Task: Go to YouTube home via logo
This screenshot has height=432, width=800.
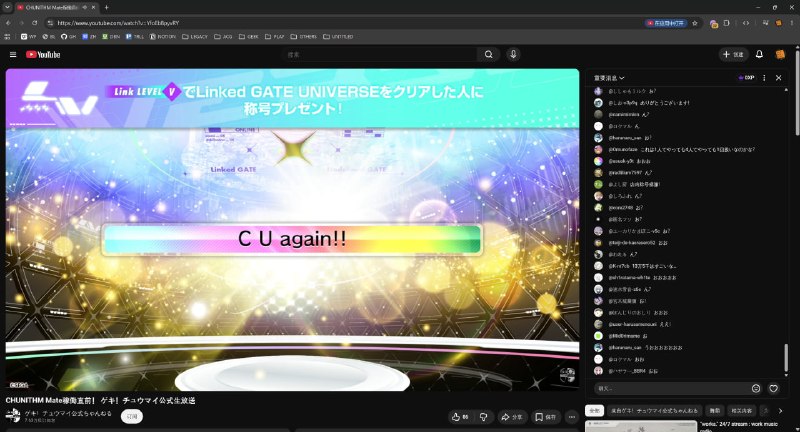Action: 43,55
